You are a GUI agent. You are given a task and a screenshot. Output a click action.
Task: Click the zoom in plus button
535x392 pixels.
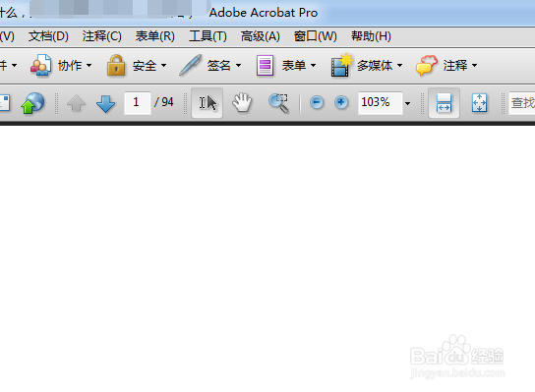coord(341,102)
